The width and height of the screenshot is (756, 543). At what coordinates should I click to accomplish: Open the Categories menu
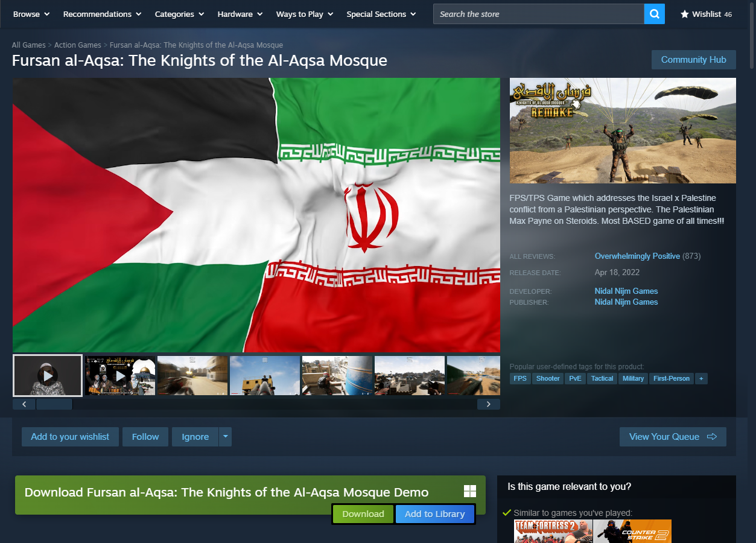[179, 14]
